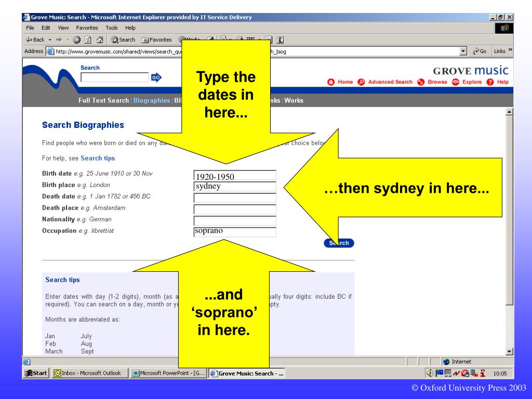The image size is (532, 399).
Task: Click the Forward arrow button
Action: pos(59,39)
